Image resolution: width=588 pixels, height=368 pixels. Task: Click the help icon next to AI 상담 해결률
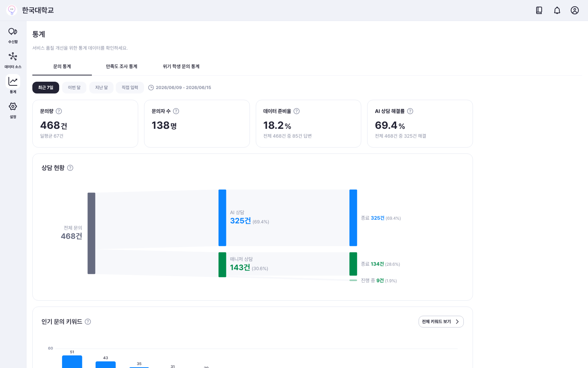click(x=410, y=111)
